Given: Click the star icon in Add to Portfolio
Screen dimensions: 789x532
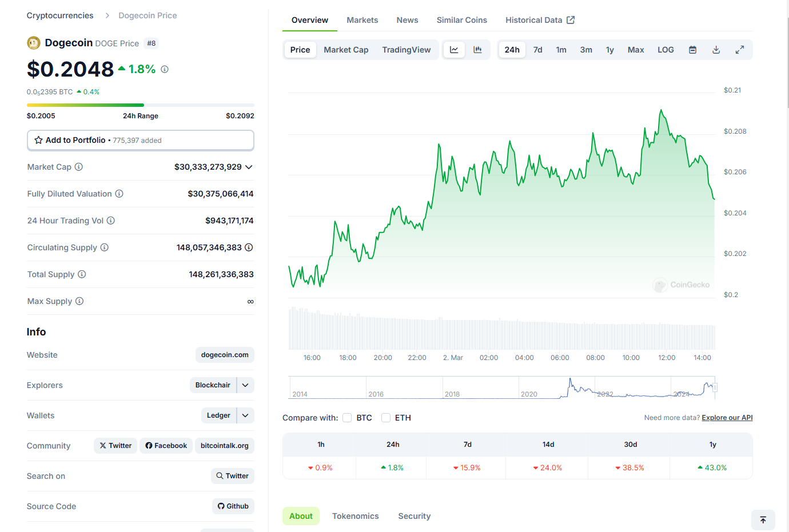Looking at the screenshot, I should click(38, 140).
